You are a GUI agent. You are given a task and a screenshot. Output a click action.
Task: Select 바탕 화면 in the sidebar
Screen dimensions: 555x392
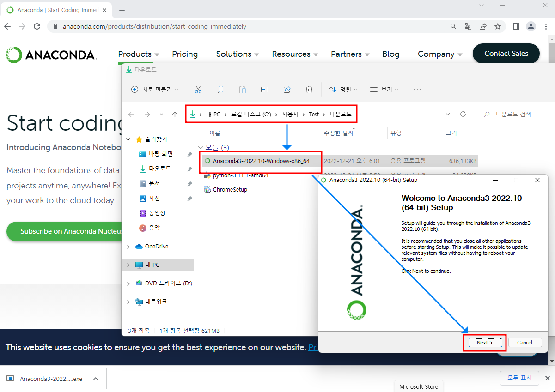click(161, 154)
